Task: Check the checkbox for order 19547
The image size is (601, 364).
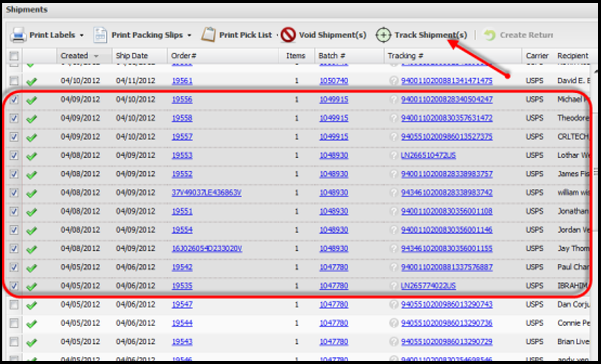Action: pyautogui.click(x=14, y=305)
